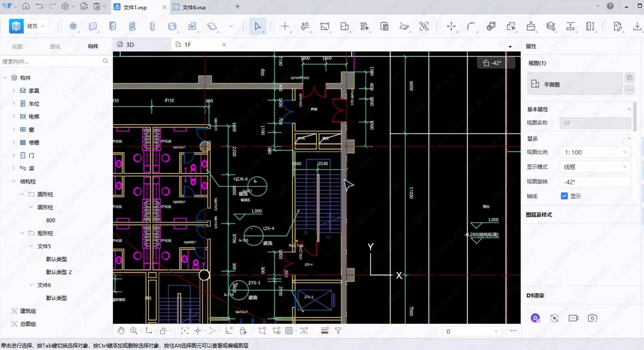Select the arrow pointer tool in toolbar
Image resolution: width=644 pixels, height=350 pixels.
[x=258, y=26]
